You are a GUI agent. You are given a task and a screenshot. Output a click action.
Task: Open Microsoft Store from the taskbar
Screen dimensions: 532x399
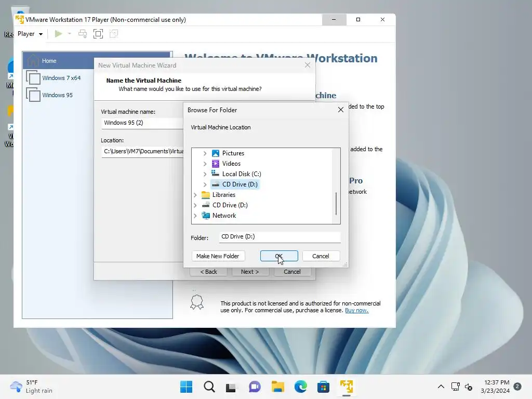click(x=323, y=387)
